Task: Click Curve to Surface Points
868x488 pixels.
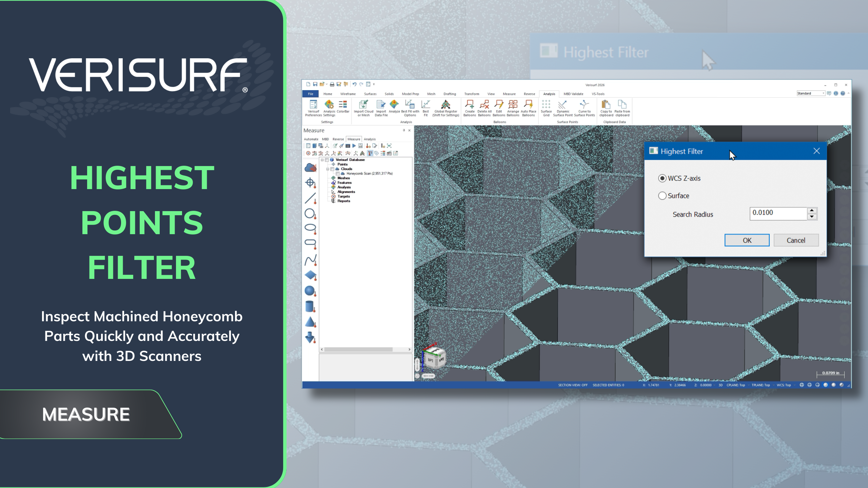Action: click(x=584, y=108)
